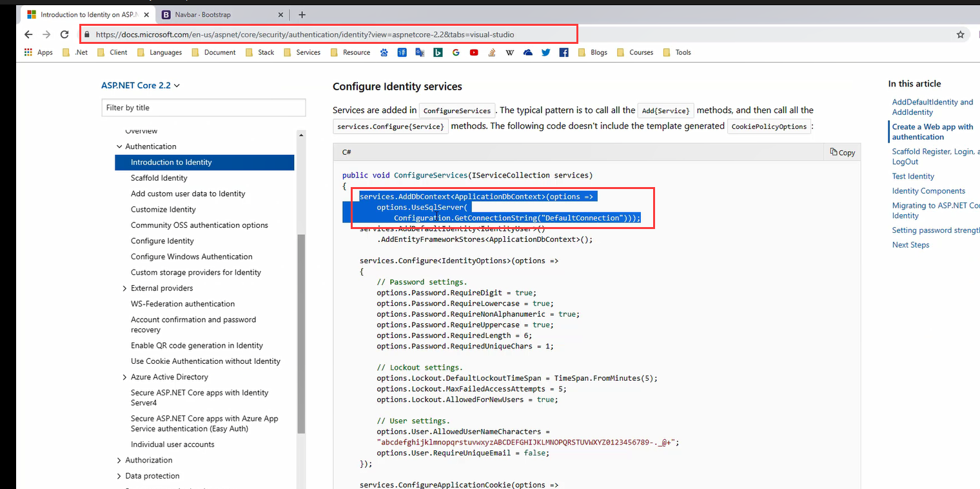This screenshot has width=980, height=489.
Task: Open Configure Identity in the sidebar
Action: (162, 241)
